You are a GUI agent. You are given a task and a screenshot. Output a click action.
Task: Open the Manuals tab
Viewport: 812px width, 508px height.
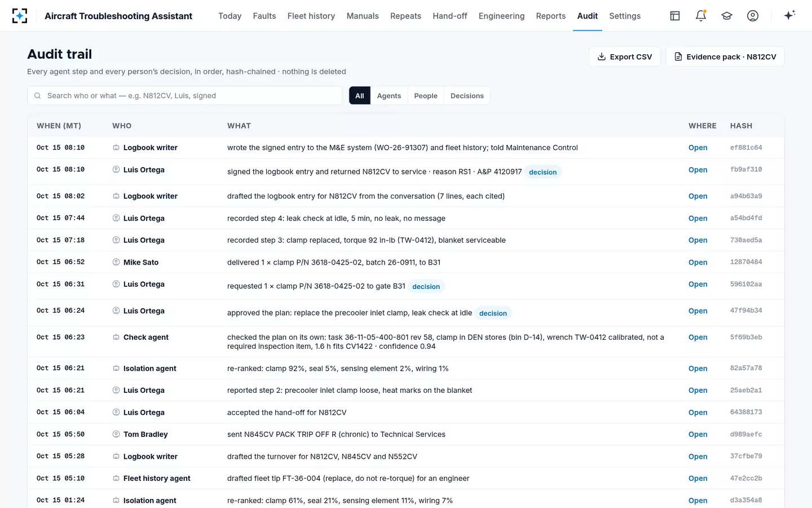(x=363, y=16)
